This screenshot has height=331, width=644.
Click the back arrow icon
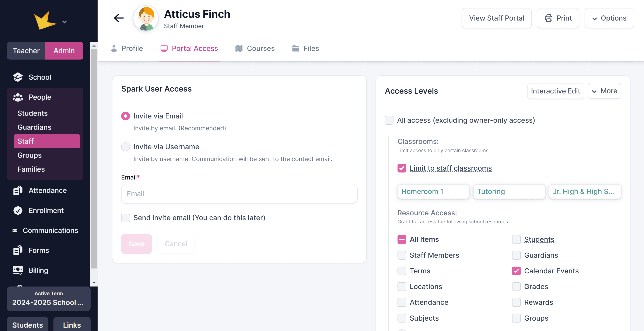coord(119,18)
